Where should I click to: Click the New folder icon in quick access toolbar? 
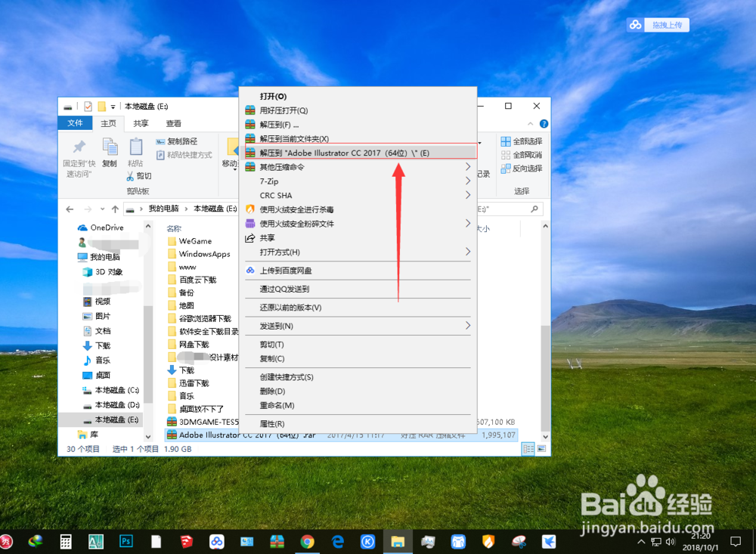(102, 106)
